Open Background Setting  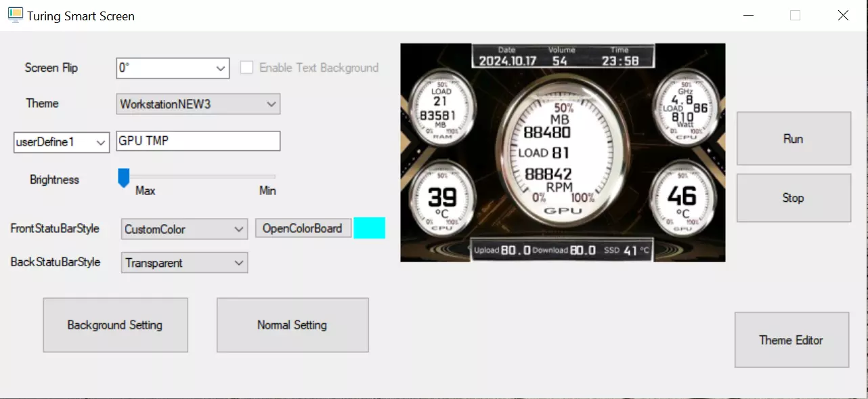point(115,325)
